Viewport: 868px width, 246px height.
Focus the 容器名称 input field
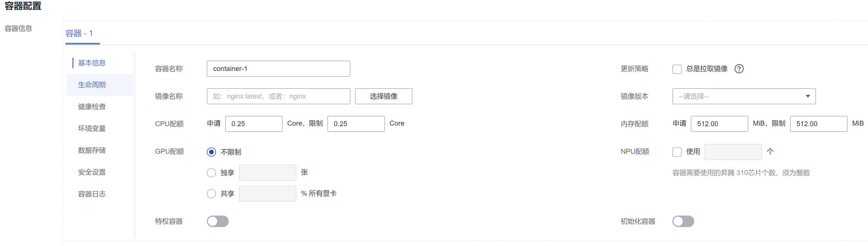click(x=278, y=69)
